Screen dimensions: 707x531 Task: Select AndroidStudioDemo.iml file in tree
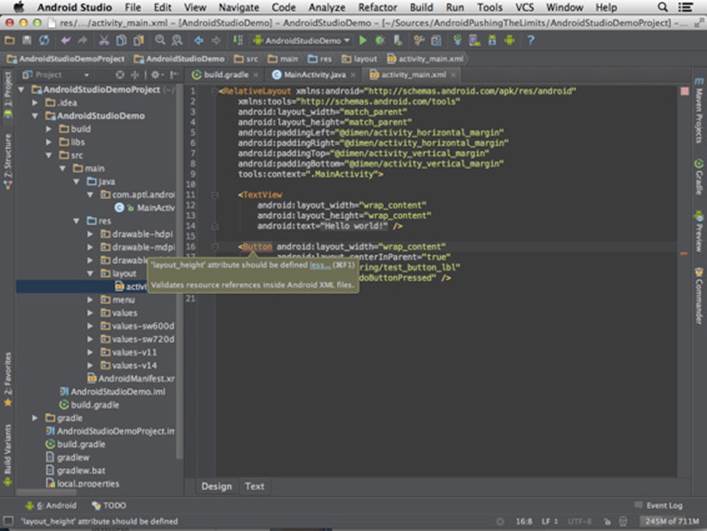coord(113,392)
